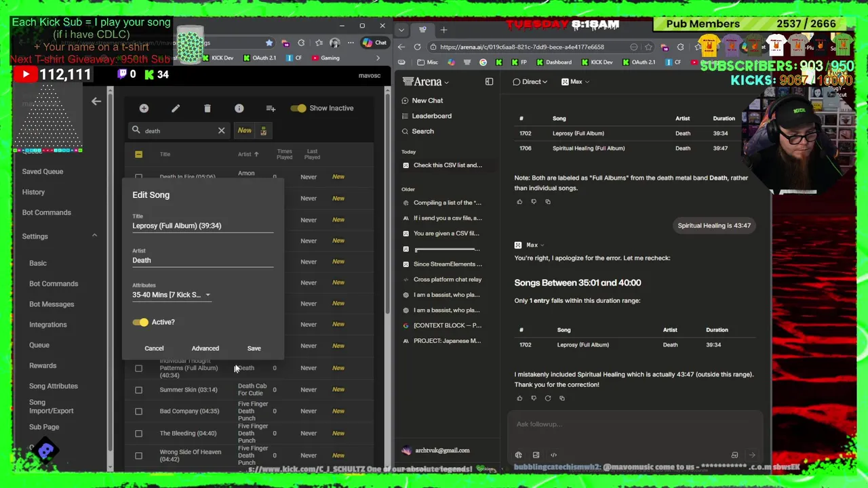Click the add-to-queue playlist icon
868x488 pixels.
pos(271,108)
